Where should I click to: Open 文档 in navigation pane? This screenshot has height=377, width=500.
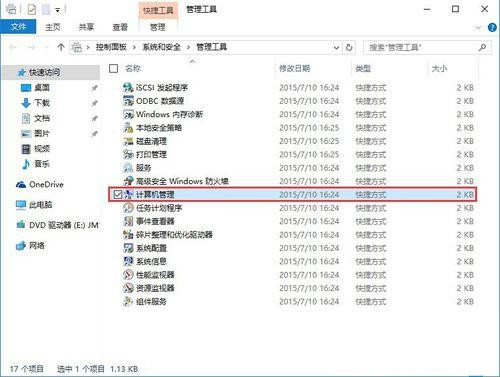coord(42,118)
